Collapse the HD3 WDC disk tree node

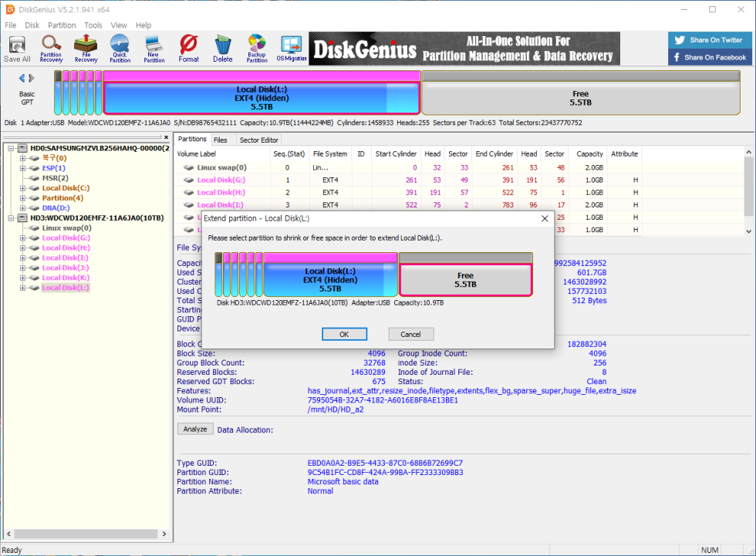[11, 218]
